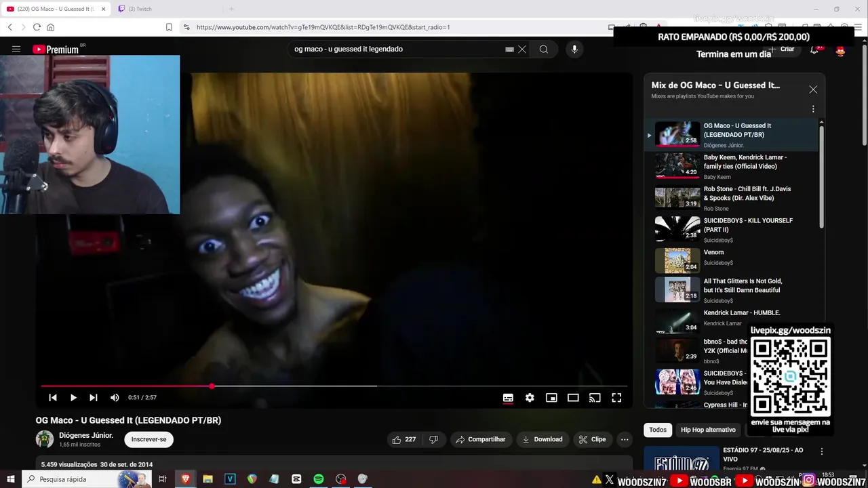Open OBS Studio from taskbar

click(x=341, y=479)
